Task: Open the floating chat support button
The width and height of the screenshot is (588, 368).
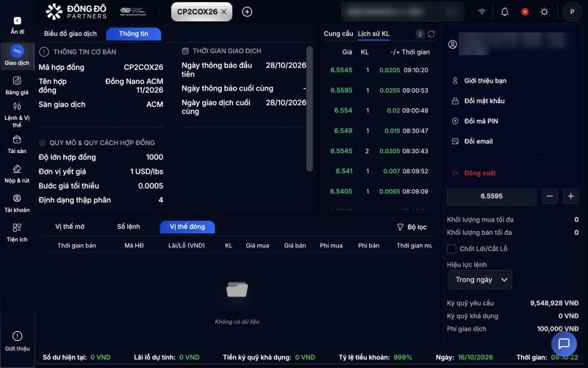Action: coord(564,343)
